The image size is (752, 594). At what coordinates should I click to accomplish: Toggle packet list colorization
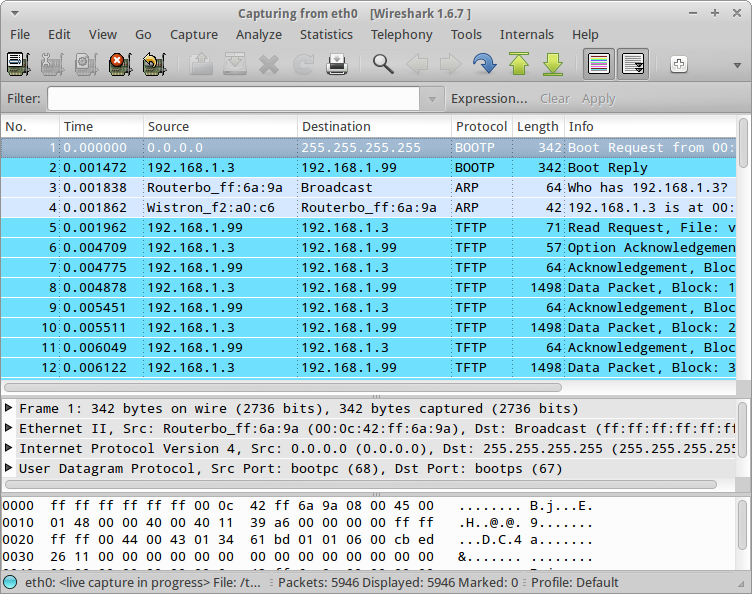pos(599,64)
